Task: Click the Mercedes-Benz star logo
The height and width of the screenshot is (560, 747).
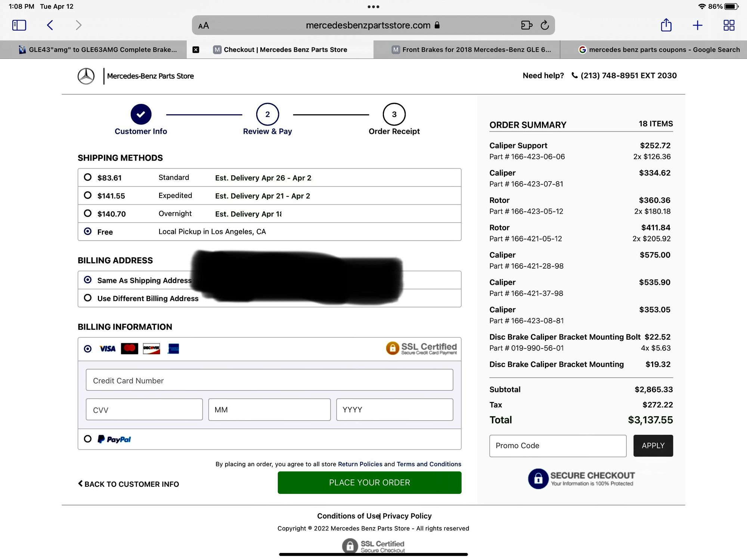Action: point(86,76)
